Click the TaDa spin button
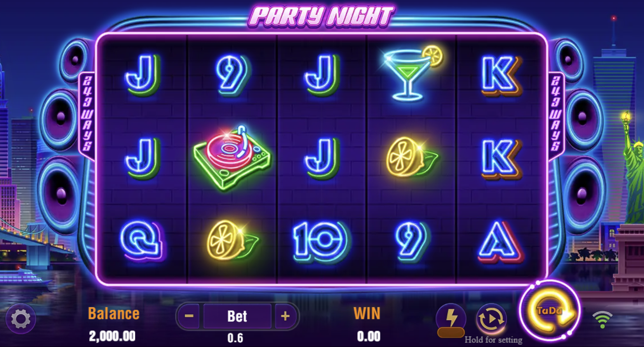Viewport: 644px width, 347px height. (550, 312)
